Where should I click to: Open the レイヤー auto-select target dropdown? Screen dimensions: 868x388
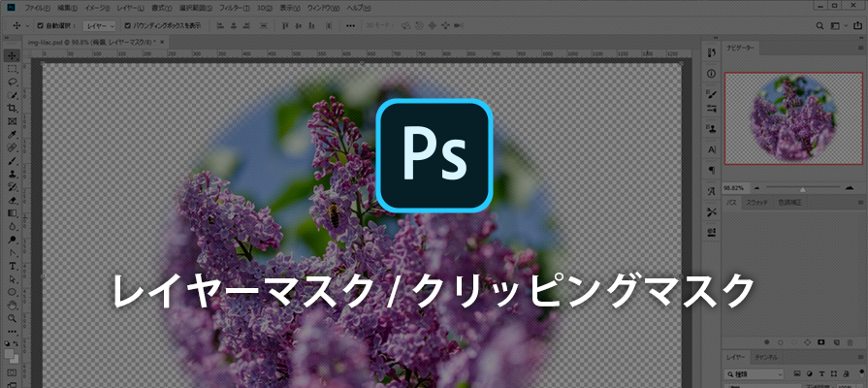point(99,25)
